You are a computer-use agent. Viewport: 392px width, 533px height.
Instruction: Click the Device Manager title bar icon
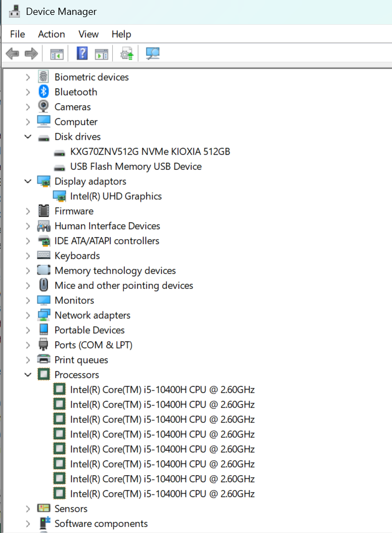pyautogui.click(x=14, y=11)
